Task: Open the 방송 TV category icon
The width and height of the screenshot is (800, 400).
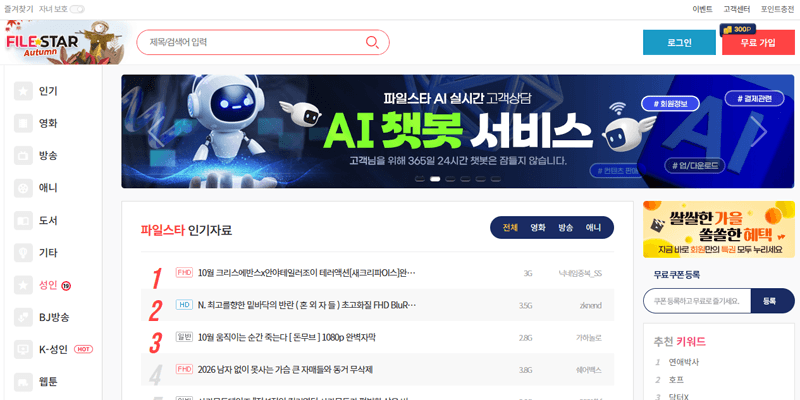Action: tap(23, 156)
